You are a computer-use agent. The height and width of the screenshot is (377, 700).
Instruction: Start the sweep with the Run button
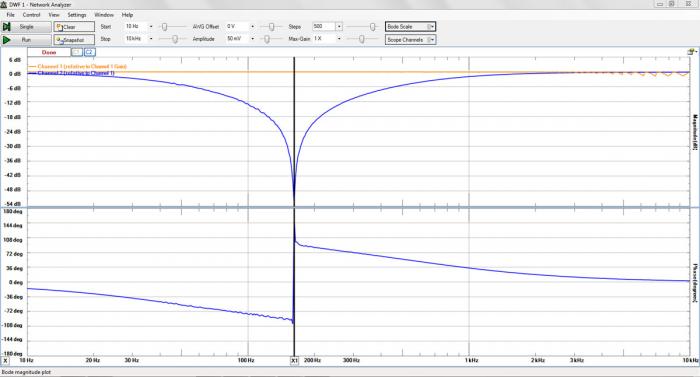tap(26, 40)
